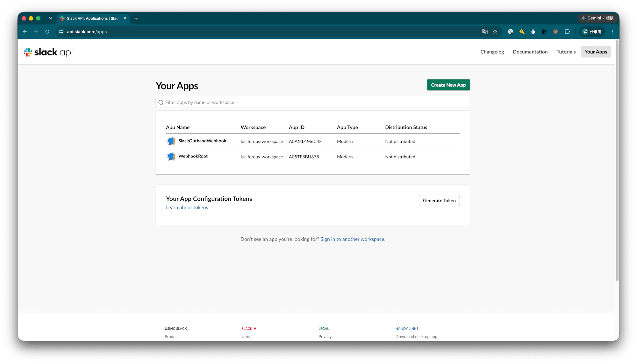The image size is (637, 364).
Task: Click the App Name column header
Action: pyautogui.click(x=178, y=127)
